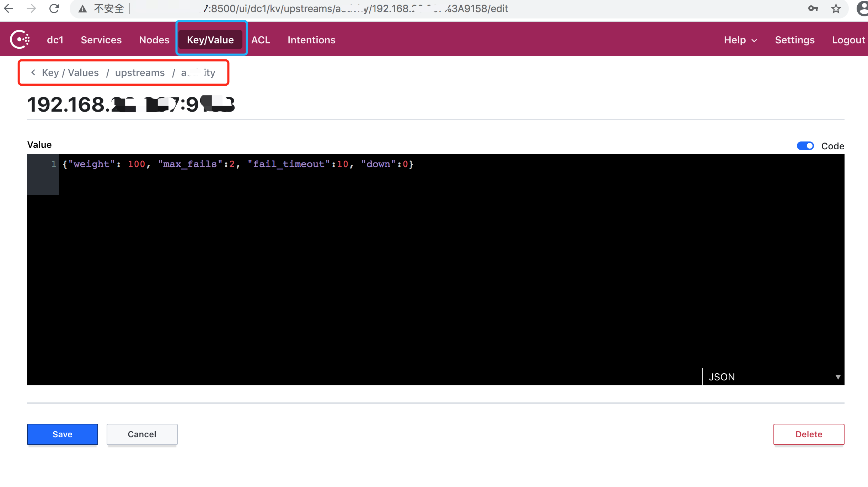
Task: Save the key value
Action: [x=63, y=434]
